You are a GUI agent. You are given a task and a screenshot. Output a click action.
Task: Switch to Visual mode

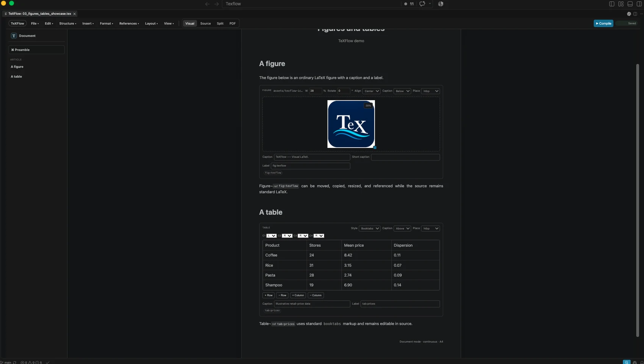click(190, 23)
